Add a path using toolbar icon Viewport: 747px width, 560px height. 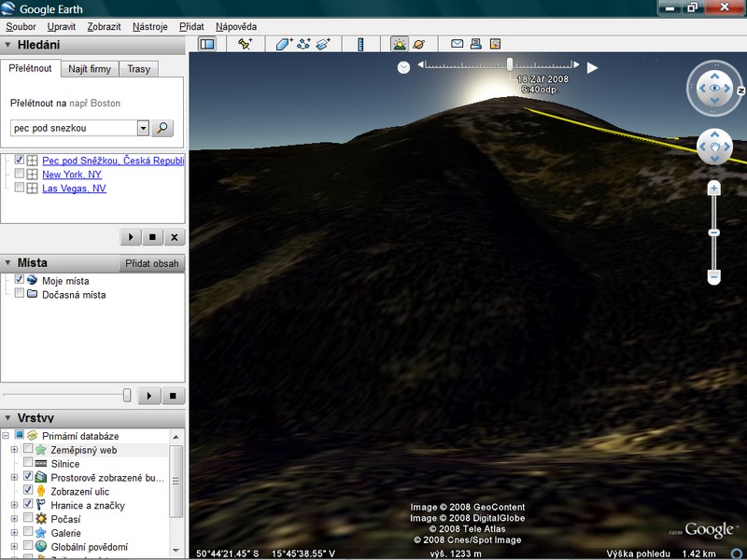pyautogui.click(x=303, y=44)
